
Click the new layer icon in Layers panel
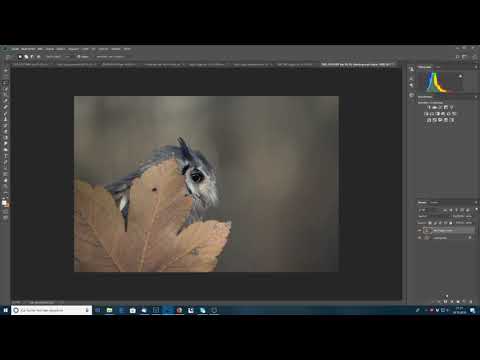coord(464,301)
